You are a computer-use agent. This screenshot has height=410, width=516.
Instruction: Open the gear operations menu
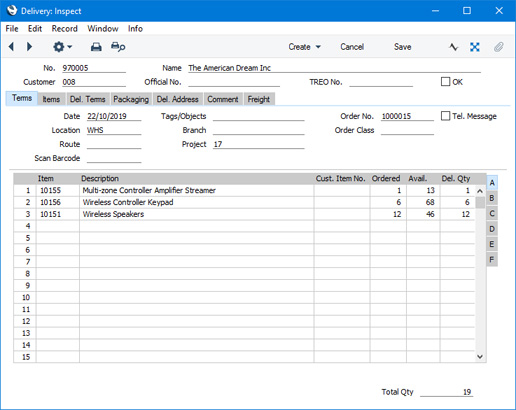coord(62,47)
